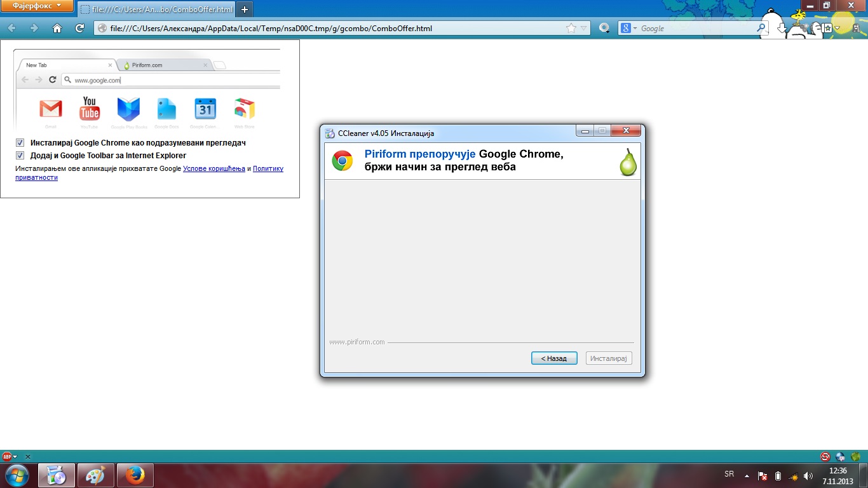Open the volume speaker tray icon
The width and height of the screenshot is (868, 488).
click(808, 476)
